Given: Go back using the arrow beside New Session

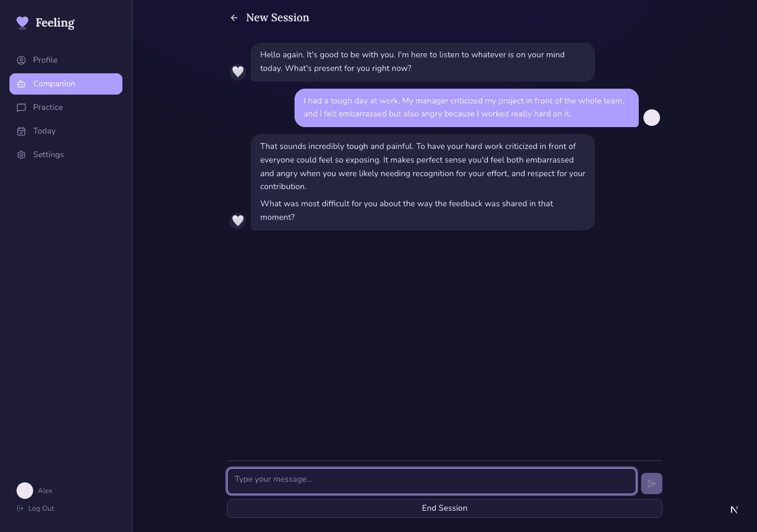Looking at the screenshot, I should [234, 18].
